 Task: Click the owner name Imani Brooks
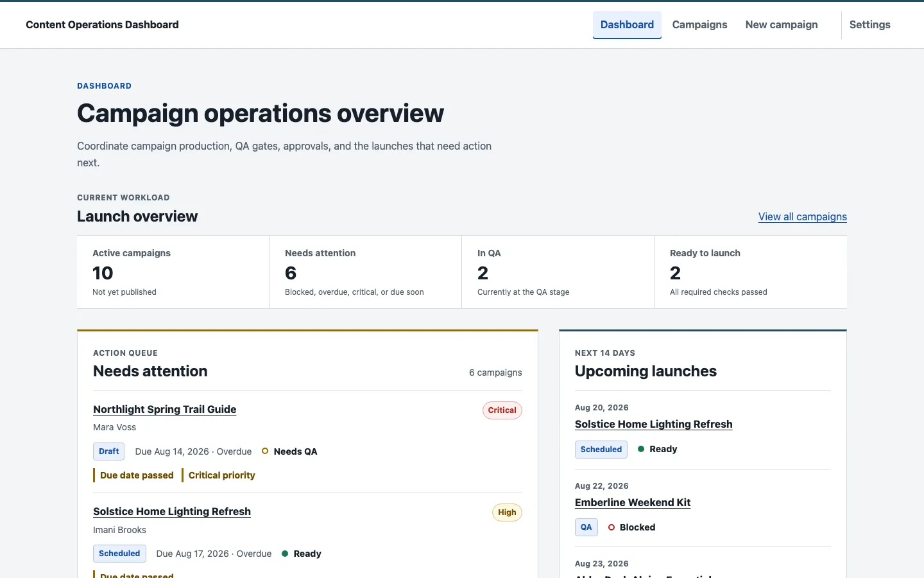pyautogui.click(x=119, y=530)
